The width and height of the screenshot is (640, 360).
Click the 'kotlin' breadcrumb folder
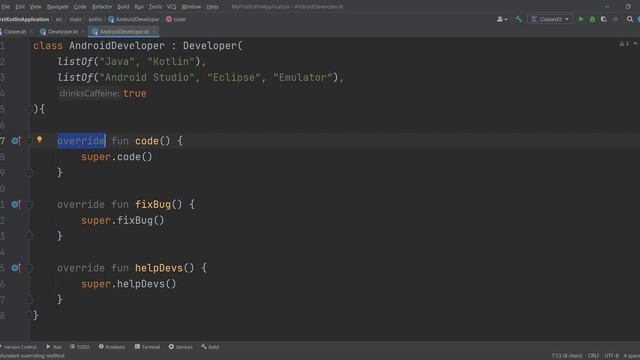coord(95,19)
